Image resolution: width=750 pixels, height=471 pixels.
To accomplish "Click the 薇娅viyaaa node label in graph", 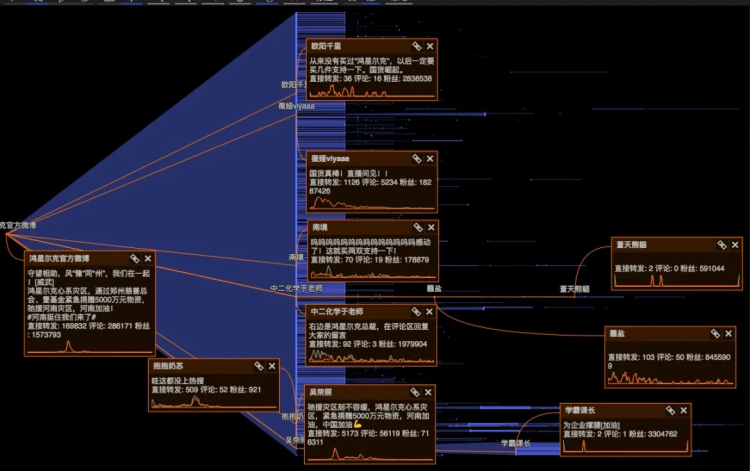I will pos(297,106).
